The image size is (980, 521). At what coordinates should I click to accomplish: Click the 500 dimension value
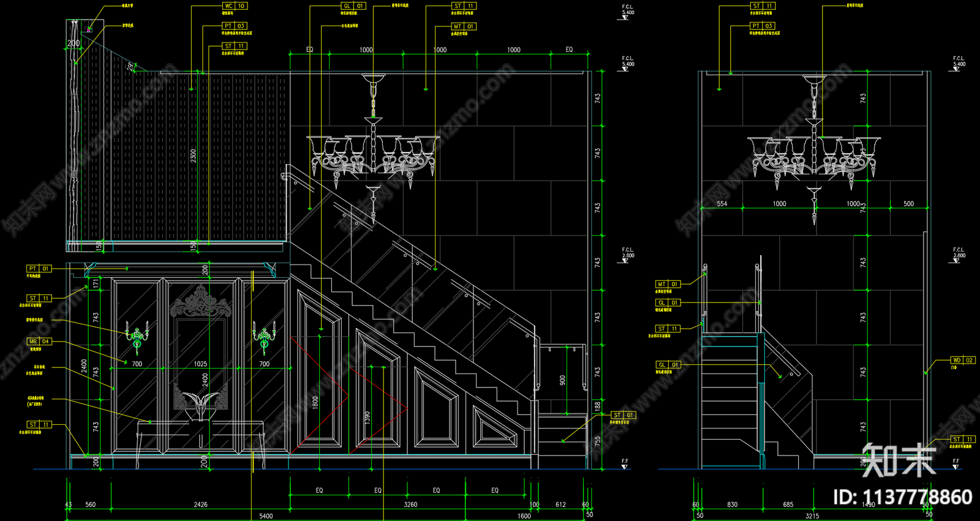click(x=908, y=204)
